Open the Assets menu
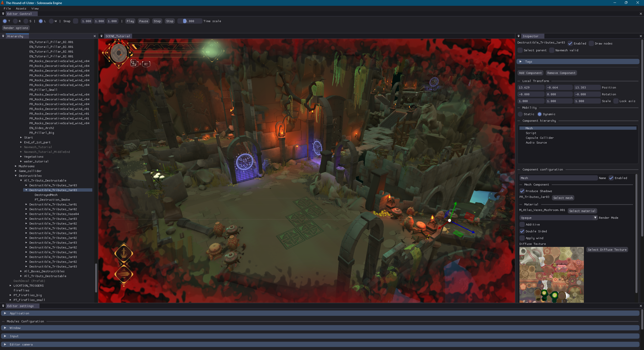This screenshot has height=350, width=644. pyautogui.click(x=21, y=9)
